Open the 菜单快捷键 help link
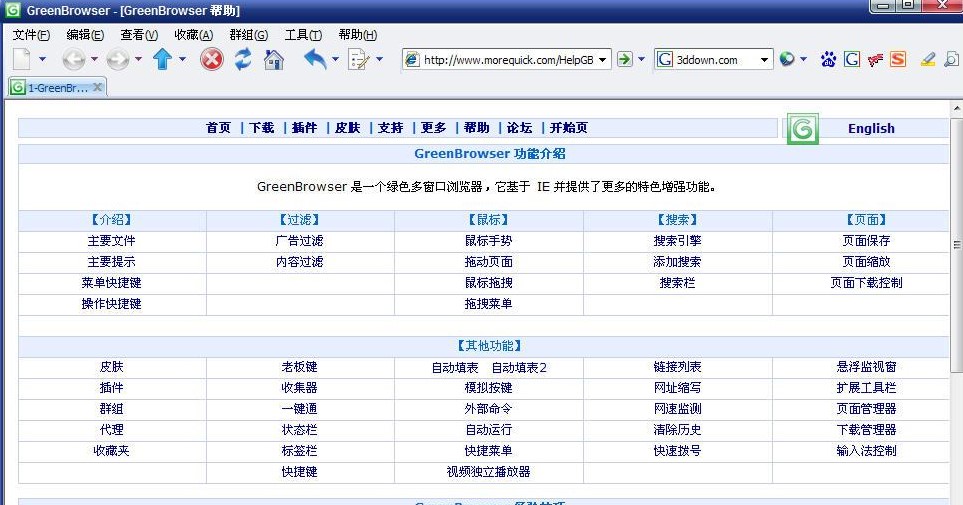This screenshot has height=505, width=963. click(x=111, y=283)
